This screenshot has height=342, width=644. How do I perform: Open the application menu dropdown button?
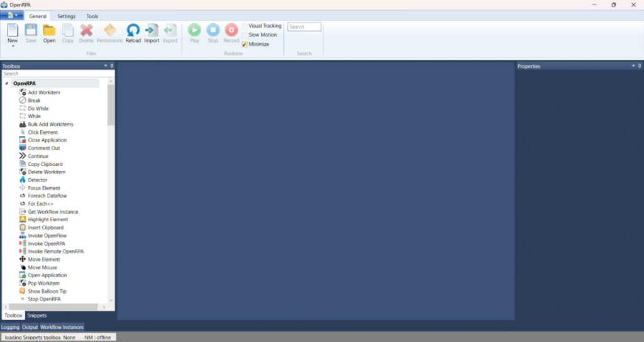pos(12,16)
